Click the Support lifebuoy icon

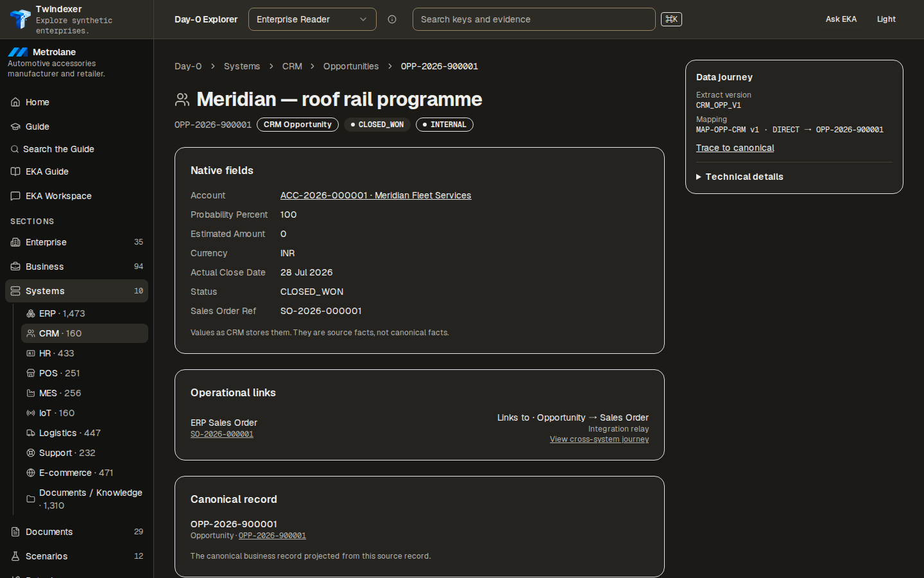pos(31,453)
